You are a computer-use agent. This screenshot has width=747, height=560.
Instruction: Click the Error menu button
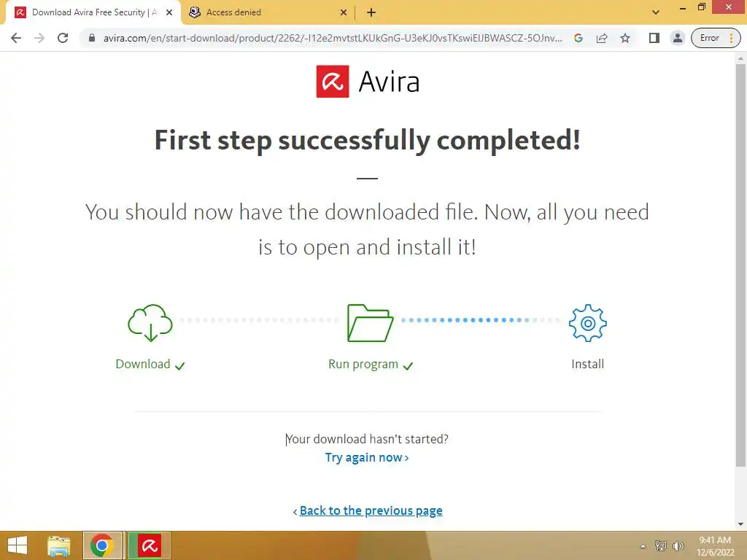tap(716, 38)
